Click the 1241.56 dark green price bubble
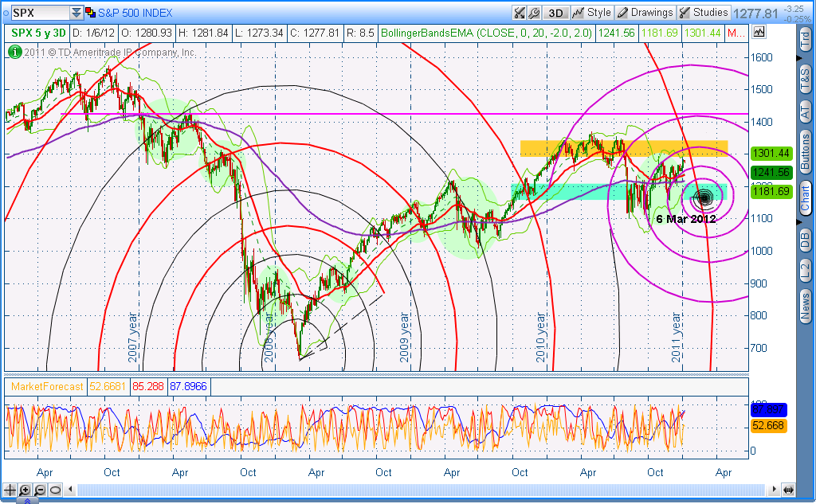The height and width of the screenshot is (504, 816). [x=771, y=172]
